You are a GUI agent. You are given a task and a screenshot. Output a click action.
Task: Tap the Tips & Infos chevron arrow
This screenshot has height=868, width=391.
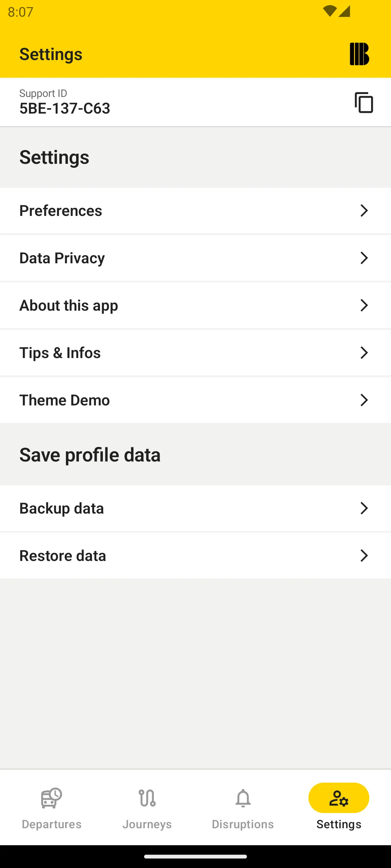click(364, 353)
